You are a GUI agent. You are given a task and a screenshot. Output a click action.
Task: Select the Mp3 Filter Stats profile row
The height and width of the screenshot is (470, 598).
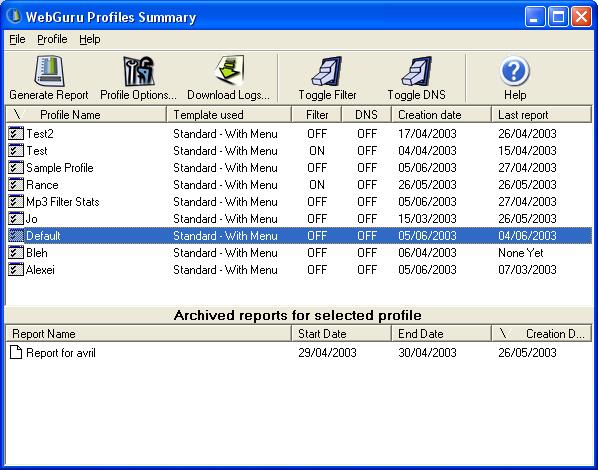[x=299, y=201]
